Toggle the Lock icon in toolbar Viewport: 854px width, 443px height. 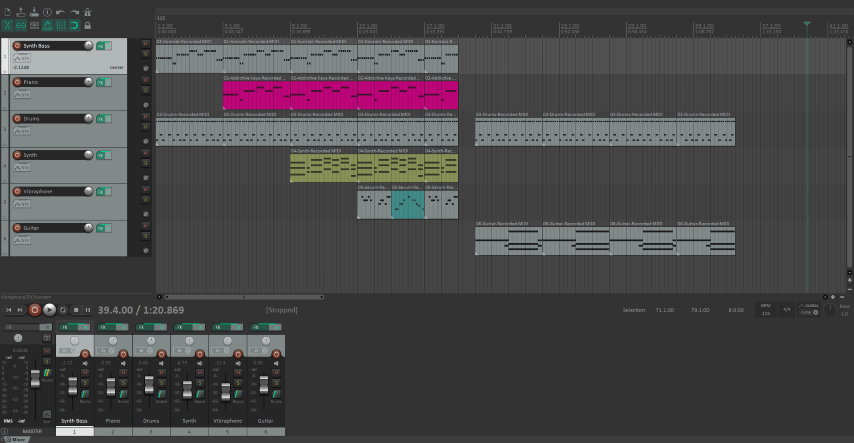(88, 25)
